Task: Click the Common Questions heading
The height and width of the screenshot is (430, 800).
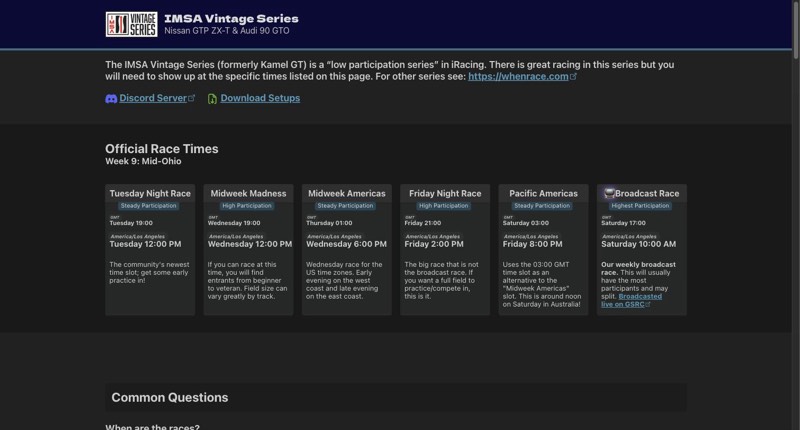Action: (x=170, y=397)
